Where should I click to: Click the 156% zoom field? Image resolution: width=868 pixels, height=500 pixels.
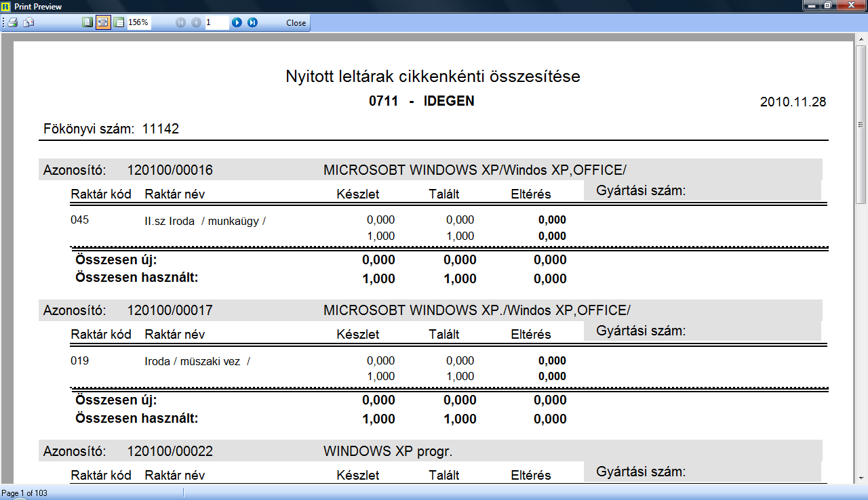[139, 22]
